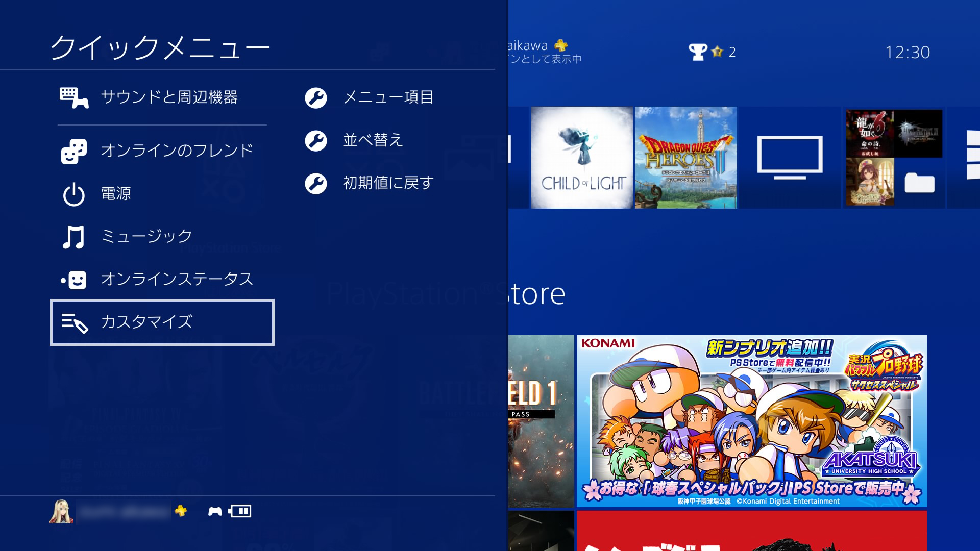980x551 pixels.
Task: Click the online friends smiley icon
Action: click(x=74, y=152)
